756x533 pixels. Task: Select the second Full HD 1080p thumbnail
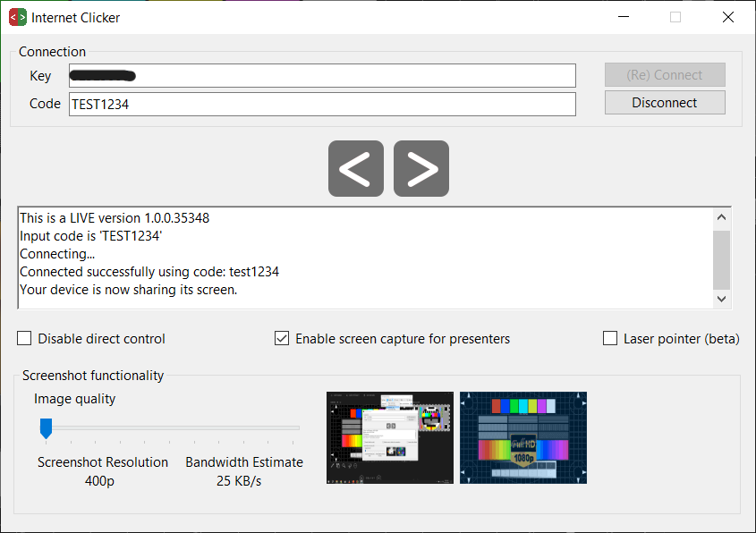tap(523, 437)
